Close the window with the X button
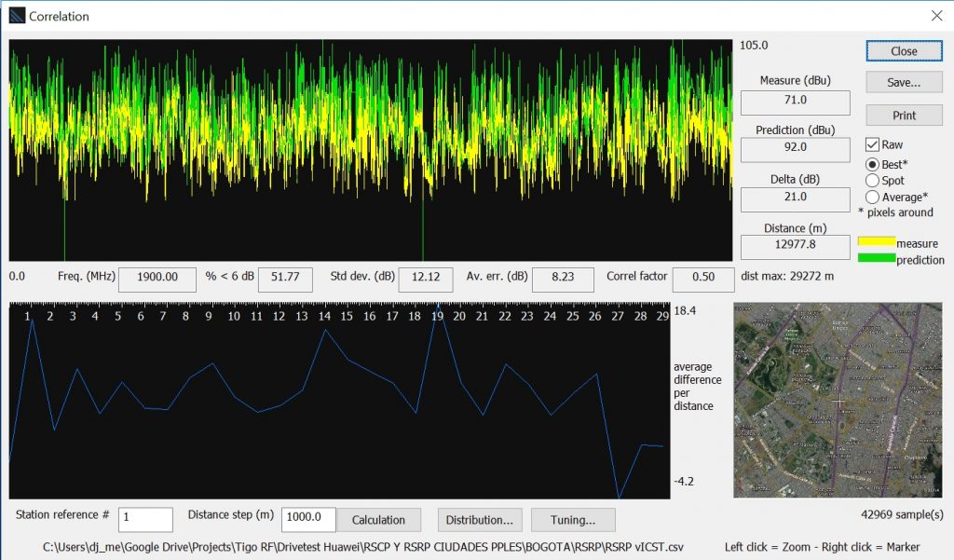Screen dimensions: 954x560 [936, 16]
